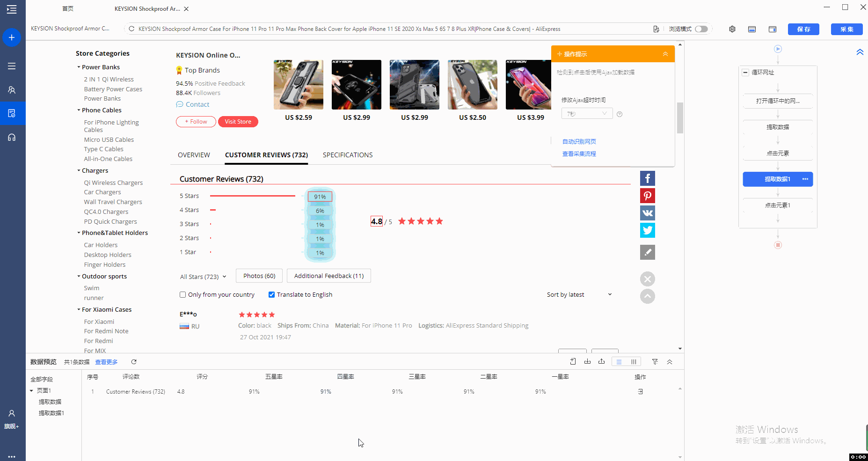Share on VK icon
Screen dimensions: 868x461
pyautogui.click(x=648, y=213)
